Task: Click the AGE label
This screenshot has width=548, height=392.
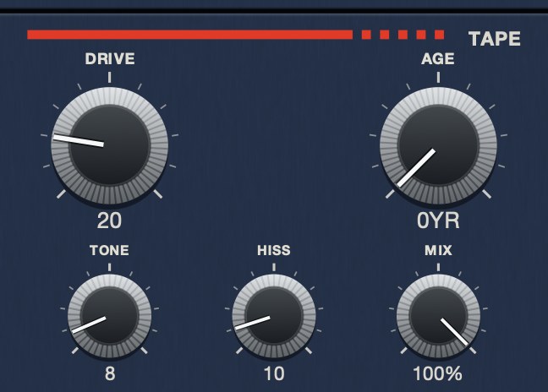Action: pyautogui.click(x=438, y=58)
